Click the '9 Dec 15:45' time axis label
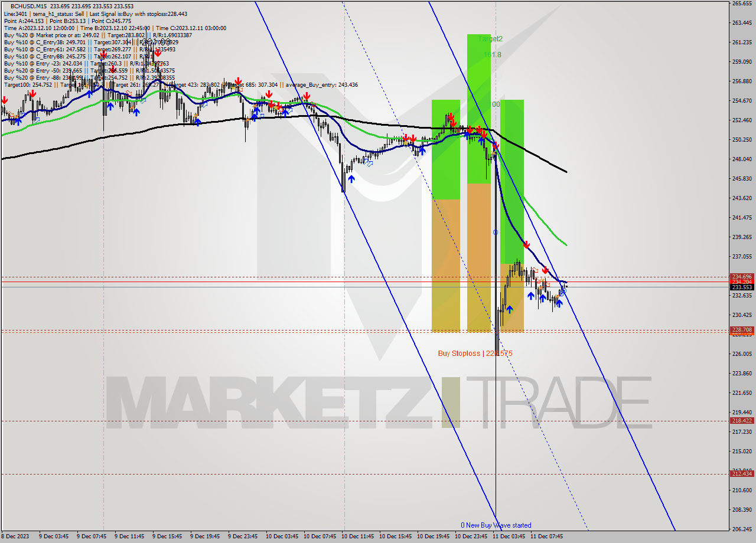Viewport: 756px width, 543px height. pyautogui.click(x=167, y=537)
